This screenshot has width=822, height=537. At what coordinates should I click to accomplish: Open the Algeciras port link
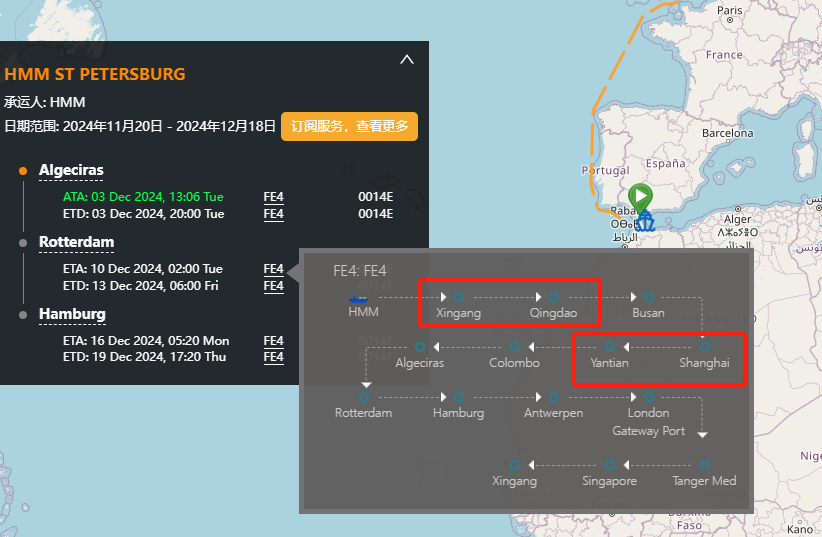[x=71, y=170]
